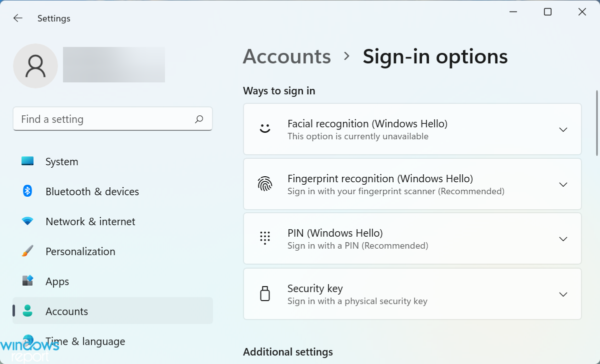This screenshot has width=600, height=364.
Task: Click the Apps icon in the sidebar
Action: click(x=27, y=281)
